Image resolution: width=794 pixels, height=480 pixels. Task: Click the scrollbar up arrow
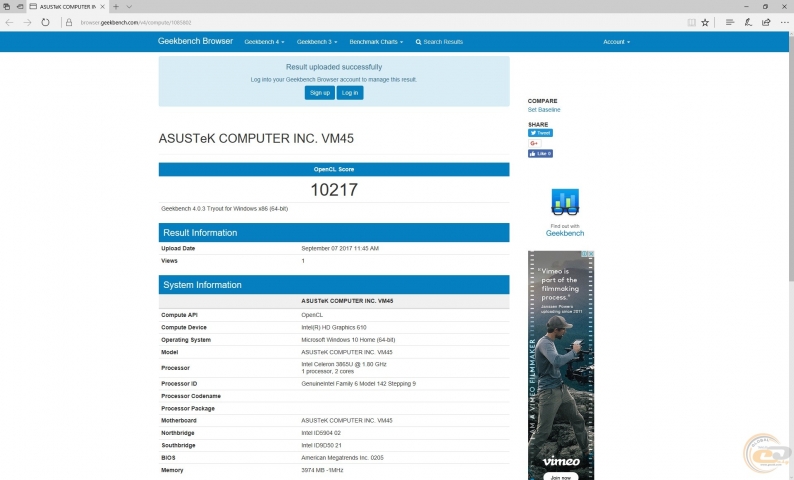pyautogui.click(x=791, y=33)
